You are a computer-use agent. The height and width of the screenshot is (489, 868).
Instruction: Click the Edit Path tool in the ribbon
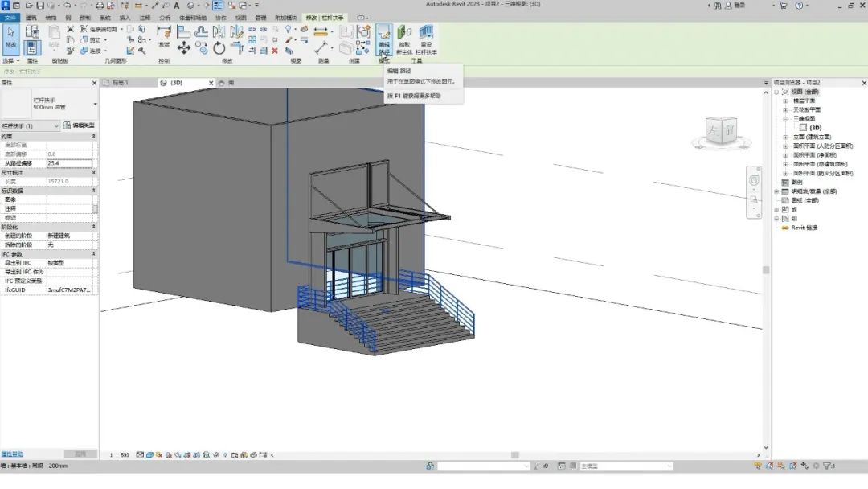(x=384, y=39)
